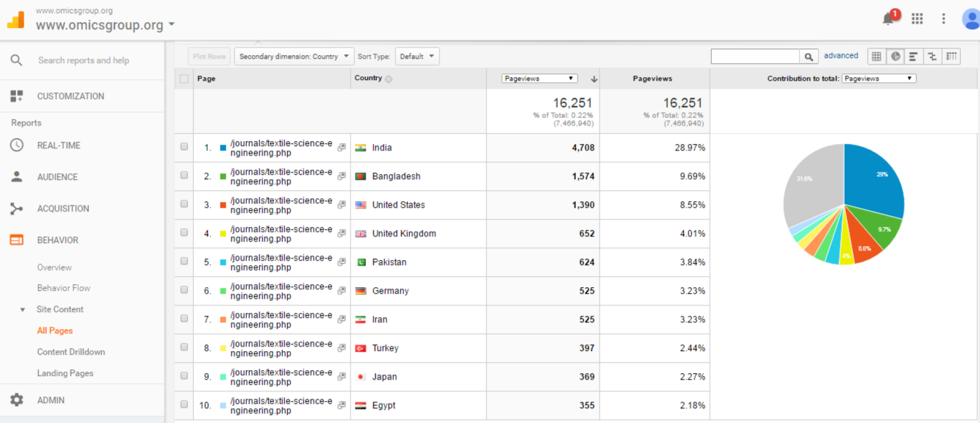Open ACQUISITION reports
980x423 pixels.
pos(63,209)
